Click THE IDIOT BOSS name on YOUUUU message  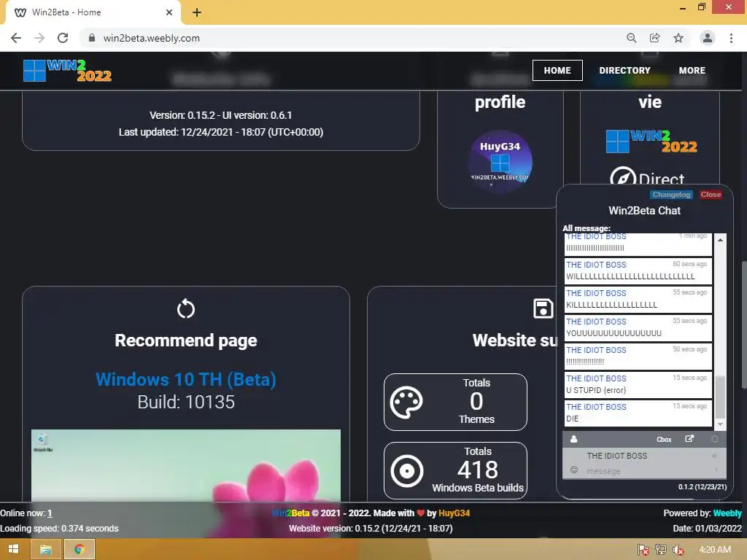[596, 322]
